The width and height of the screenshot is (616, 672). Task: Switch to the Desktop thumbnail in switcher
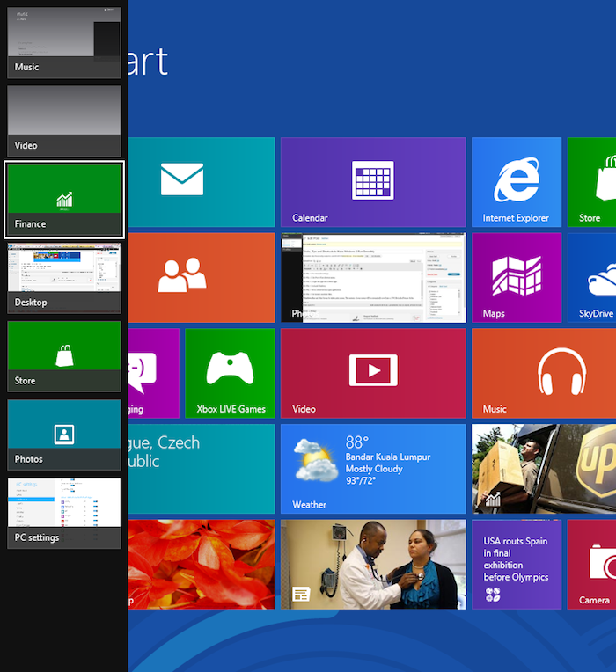[64, 277]
